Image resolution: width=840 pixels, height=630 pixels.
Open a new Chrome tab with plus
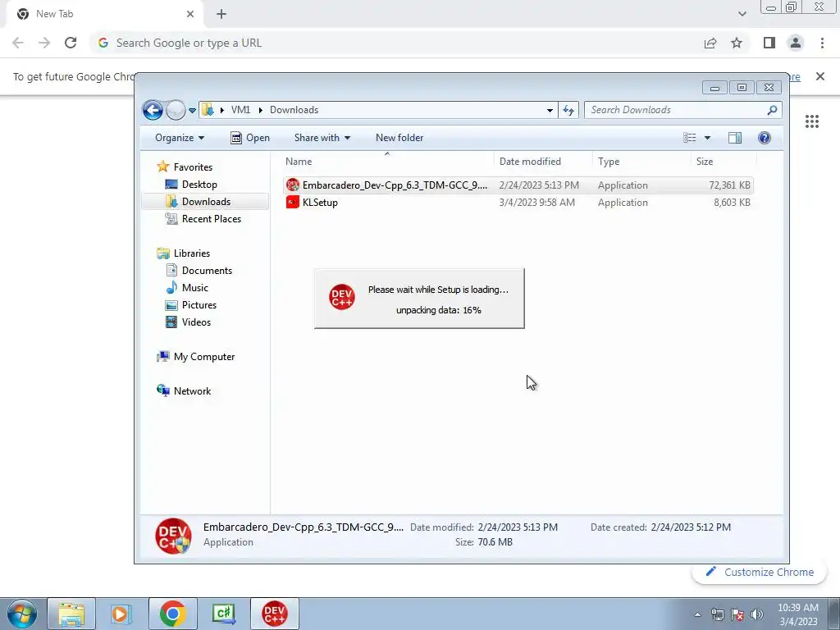pos(221,14)
